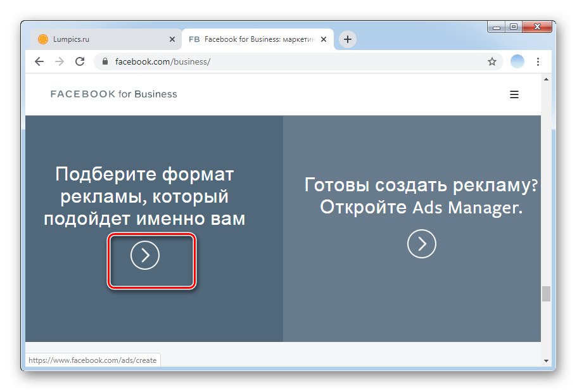The width and height of the screenshot is (577, 392).
Task: Click the address bar with facebook.com/business/
Action: pyautogui.click(x=298, y=61)
